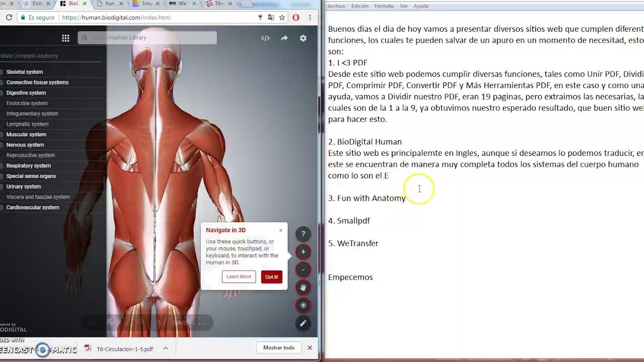Switch to the Smallpdf browser tab
This screenshot has width=644, height=362.
point(146,4)
